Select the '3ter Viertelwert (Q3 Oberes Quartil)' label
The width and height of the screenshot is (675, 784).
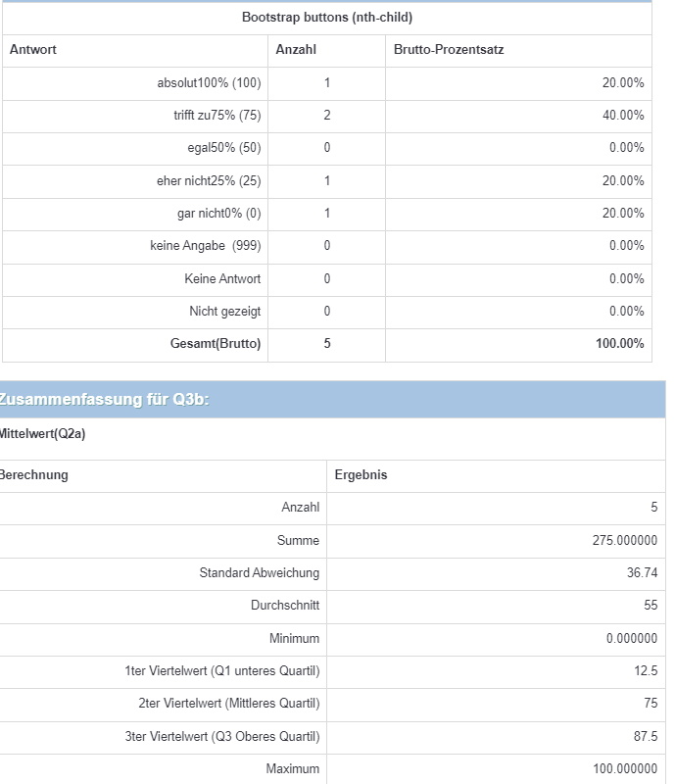221,737
